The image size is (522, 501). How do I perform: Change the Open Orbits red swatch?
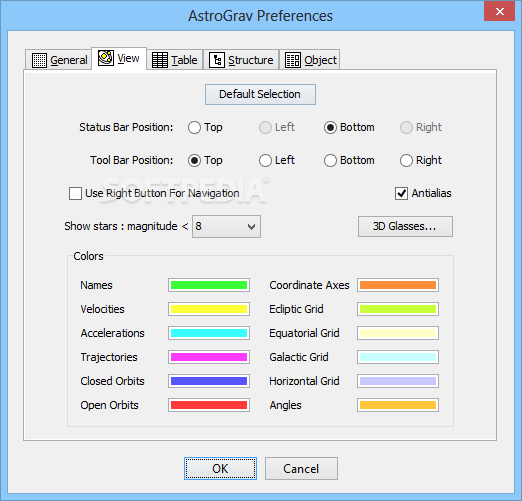coord(209,405)
